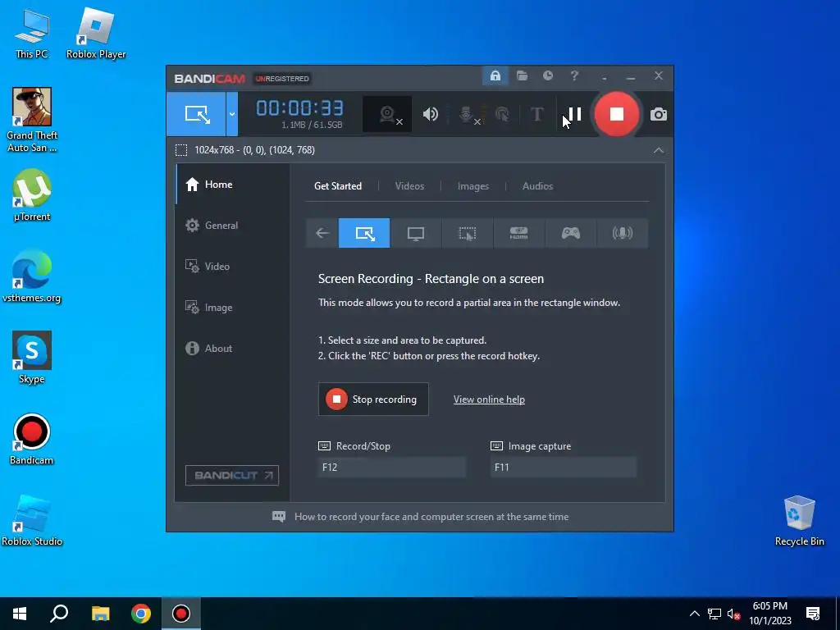Click the lock icon in title bar

pos(495,76)
